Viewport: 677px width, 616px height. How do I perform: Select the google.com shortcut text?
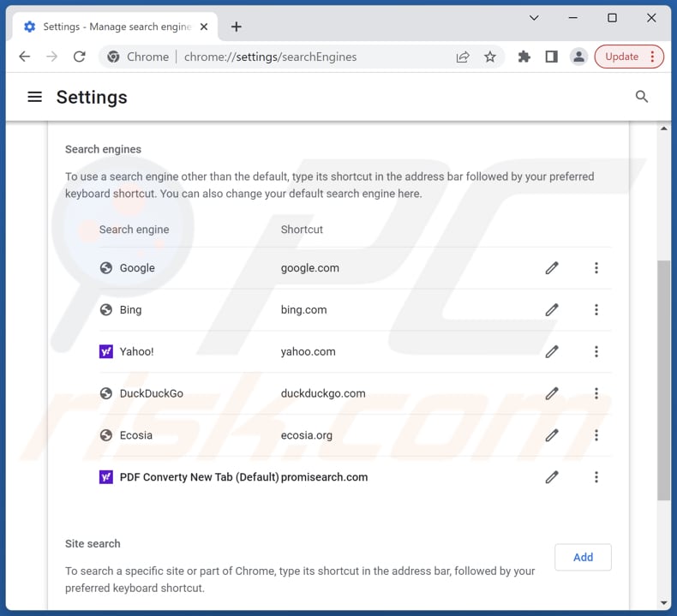pos(310,268)
